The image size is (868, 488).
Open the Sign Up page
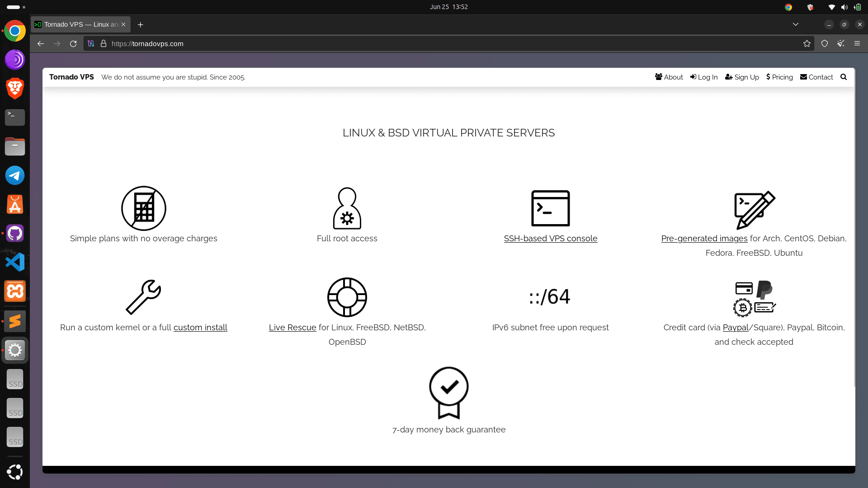[742, 77]
